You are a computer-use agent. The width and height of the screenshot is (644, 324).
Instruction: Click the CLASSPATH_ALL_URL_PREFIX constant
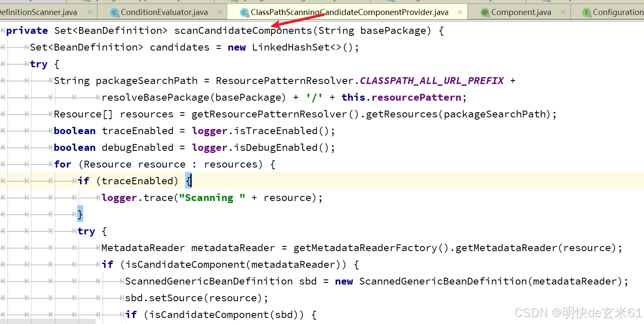432,81
